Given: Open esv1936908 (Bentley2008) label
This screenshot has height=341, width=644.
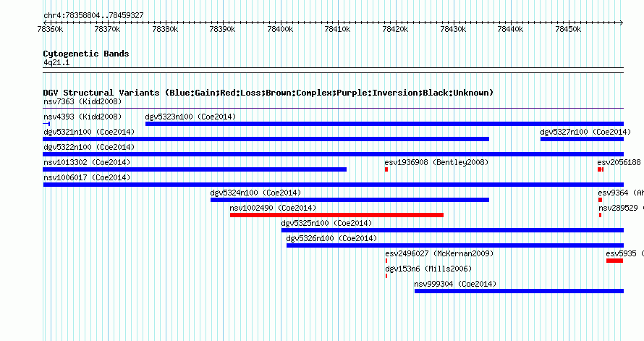Looking at the screenshot, I should point(436,162).
